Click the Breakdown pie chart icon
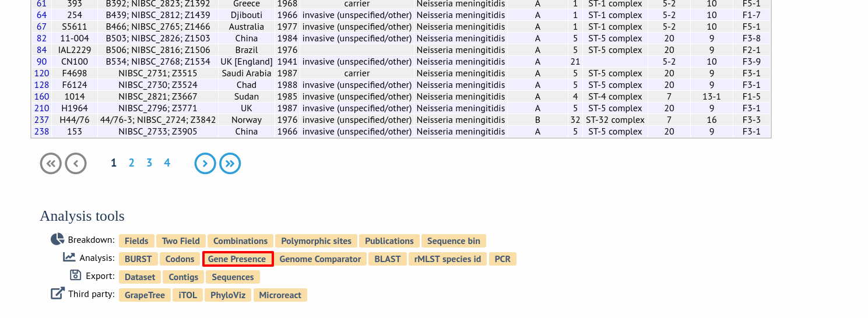This screenshot has width=868, height=318. (x=57, y=239)
